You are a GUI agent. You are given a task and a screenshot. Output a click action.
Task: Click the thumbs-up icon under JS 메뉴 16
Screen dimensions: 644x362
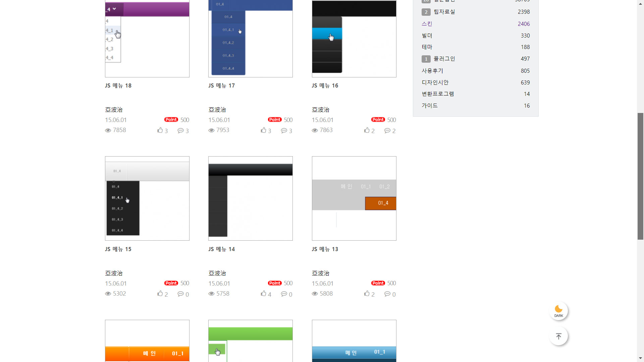(367, 130)
